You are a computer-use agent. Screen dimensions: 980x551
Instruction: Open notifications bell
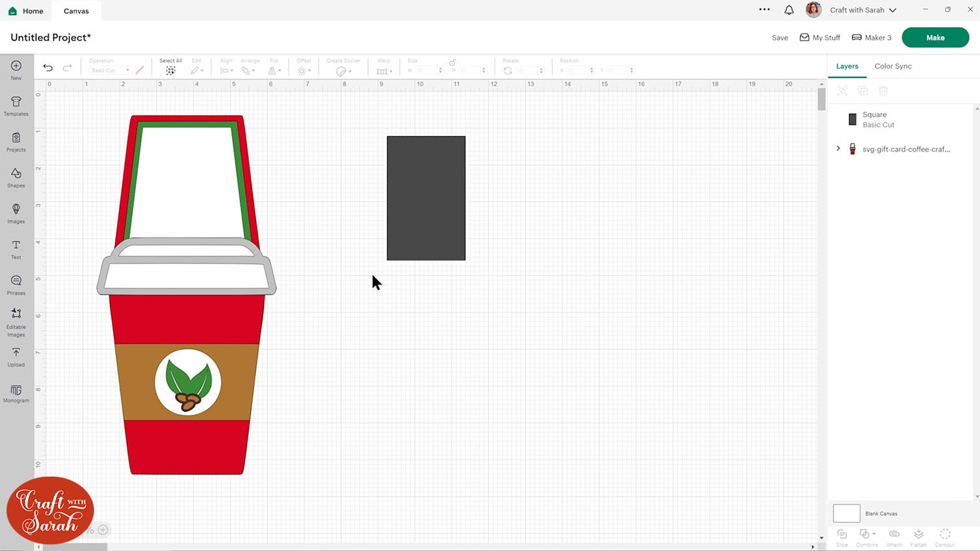click(x=789, y=10)
